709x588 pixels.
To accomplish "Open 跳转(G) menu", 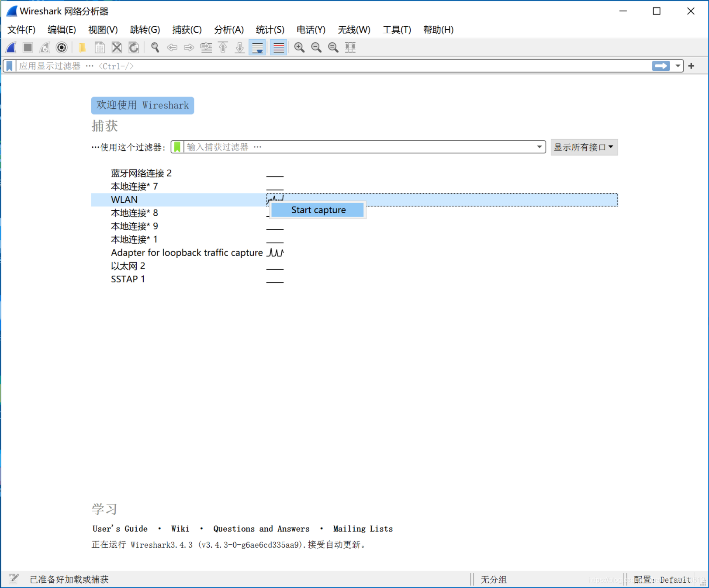I will pyautogui.click(x=145, y=30).
